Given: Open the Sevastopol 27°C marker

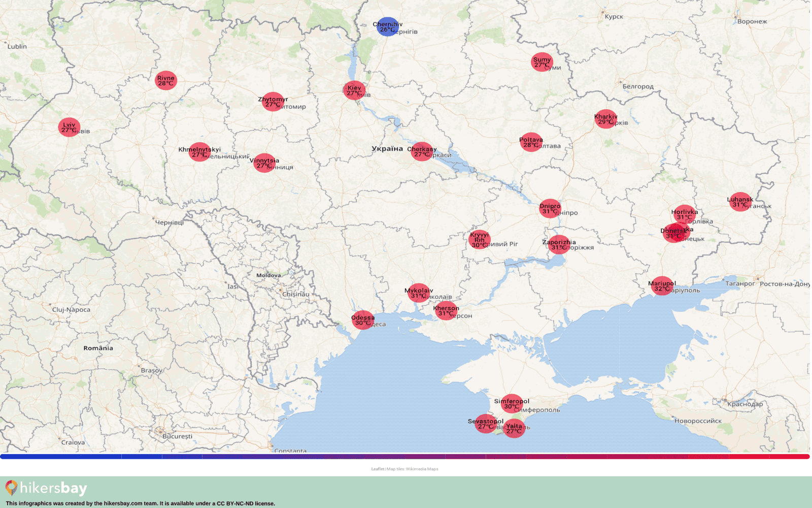Looking at the screenshot, I should pos(486,424).
